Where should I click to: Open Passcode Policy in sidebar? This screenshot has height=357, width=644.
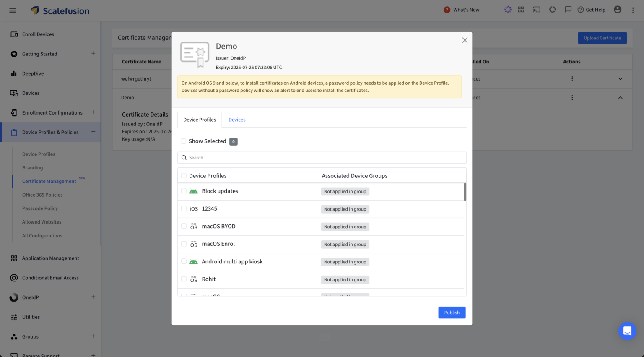(40, 208)
